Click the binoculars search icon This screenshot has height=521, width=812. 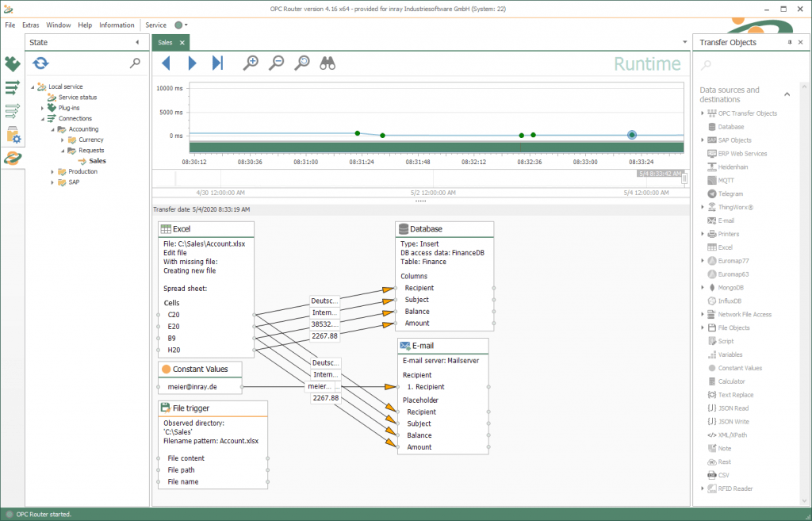tap(327, 63)
